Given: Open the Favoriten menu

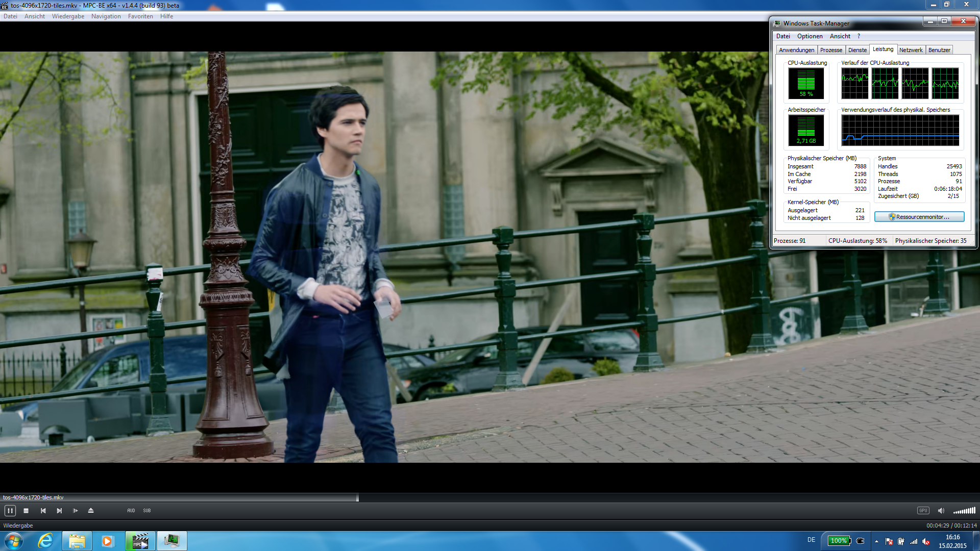Looking at the screenshot, I should [140, 16].
